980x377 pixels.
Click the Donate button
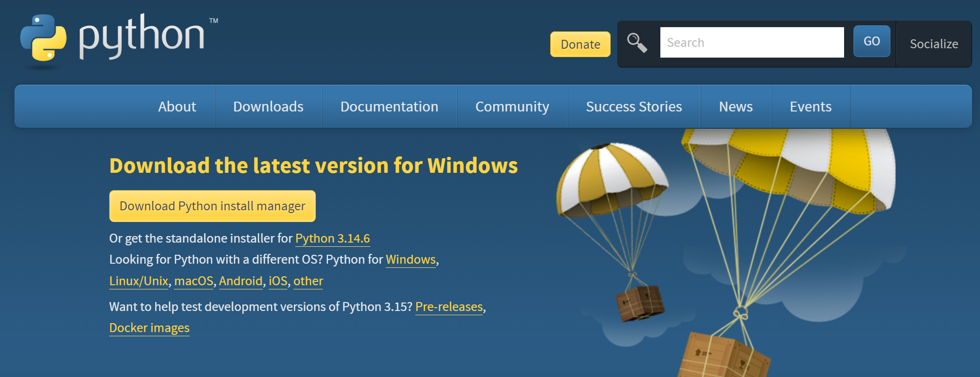[580, 44]
